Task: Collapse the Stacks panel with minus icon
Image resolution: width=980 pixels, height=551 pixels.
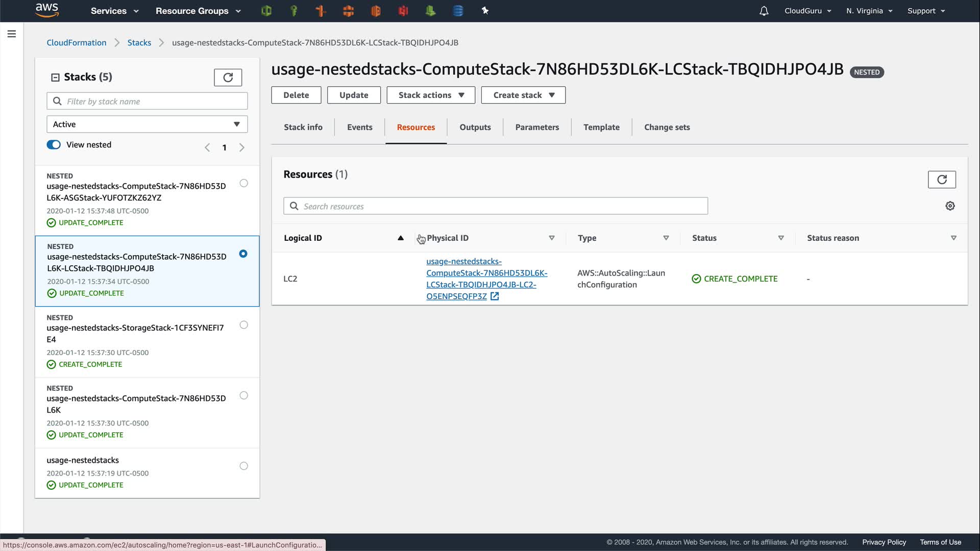Action: pos(55,78)
